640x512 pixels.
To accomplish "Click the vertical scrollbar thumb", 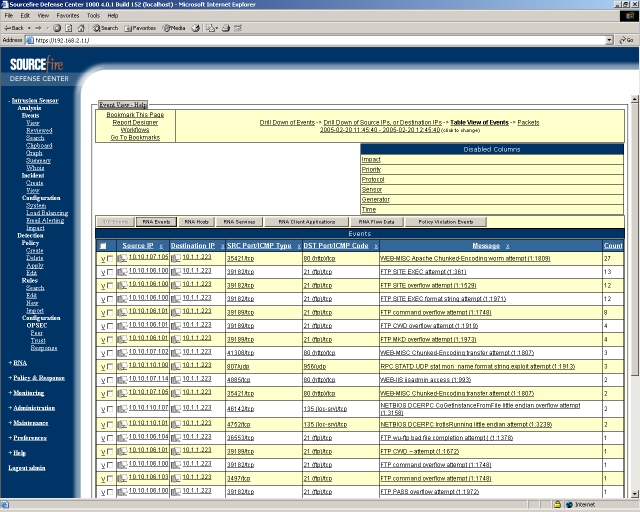I will tap(635, 239).
